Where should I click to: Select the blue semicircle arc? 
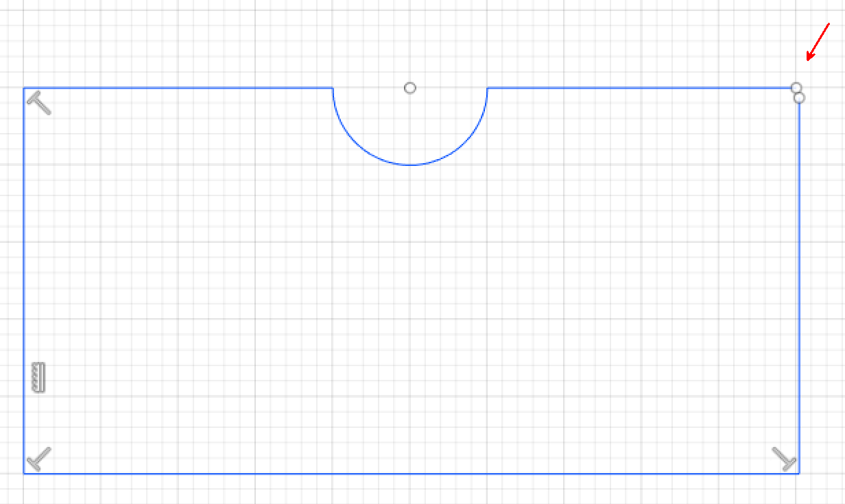(410, 165)
